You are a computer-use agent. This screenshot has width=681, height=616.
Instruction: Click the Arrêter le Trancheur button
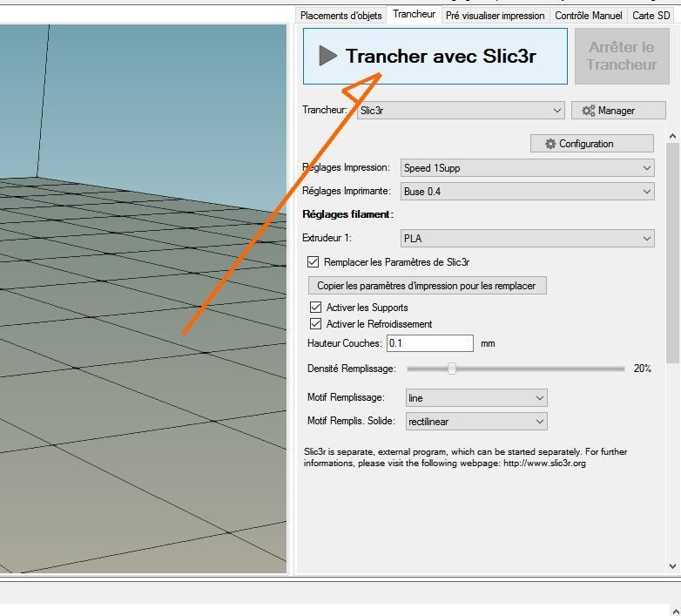622,56
